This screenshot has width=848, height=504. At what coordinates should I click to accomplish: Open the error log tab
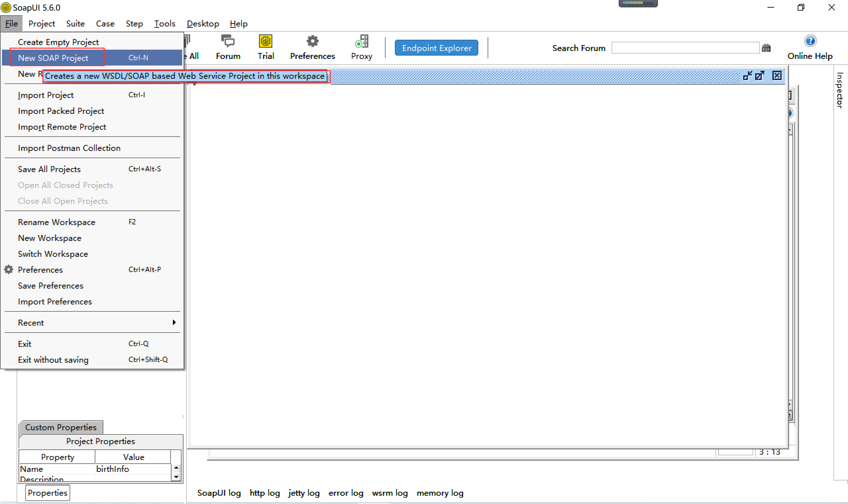point(345,493)
